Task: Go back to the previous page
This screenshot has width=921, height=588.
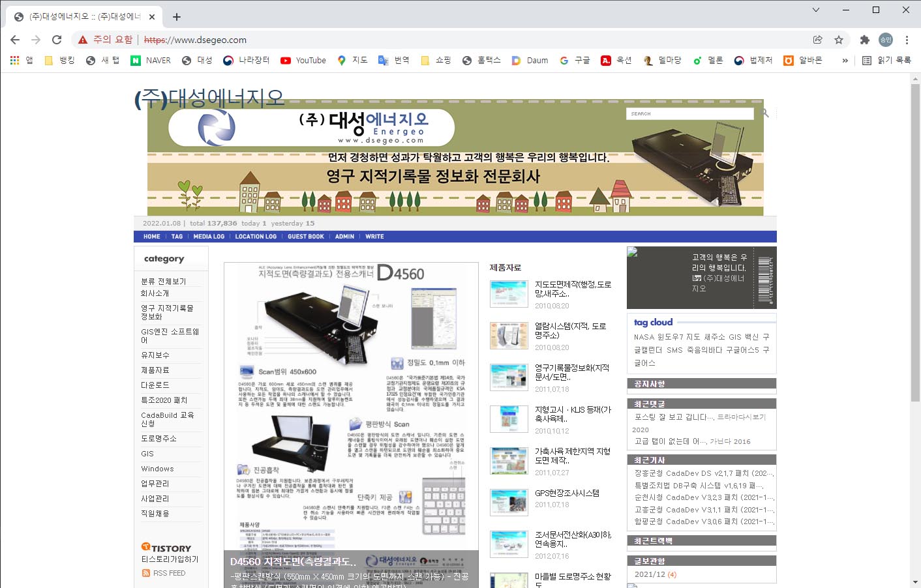Action: click(x=15, y=40)
